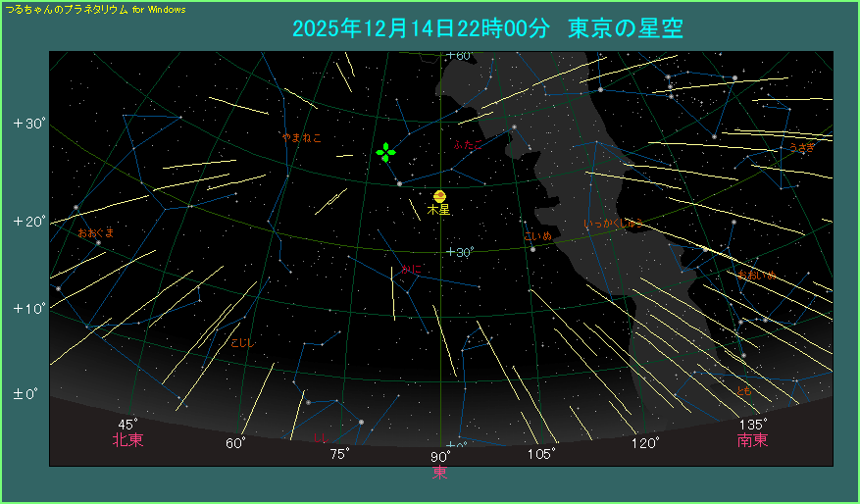Select the こいぬ constellation label
The image size is (860, 504).
click(538, 236)
